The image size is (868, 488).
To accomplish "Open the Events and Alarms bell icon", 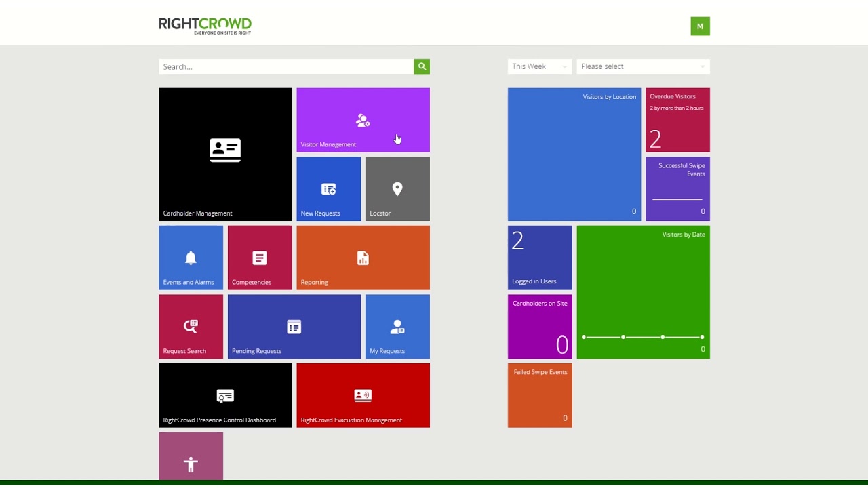I will click(x=191, y=258).
